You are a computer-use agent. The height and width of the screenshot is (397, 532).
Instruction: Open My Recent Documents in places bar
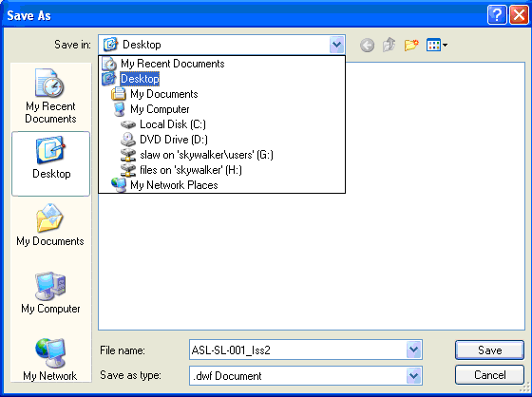click(x=50, y=96)
